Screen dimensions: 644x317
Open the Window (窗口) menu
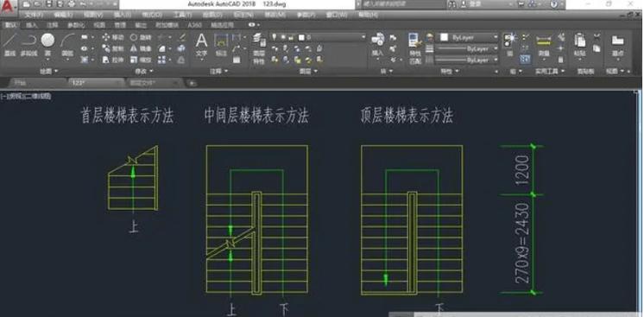[x=337, y=15]
